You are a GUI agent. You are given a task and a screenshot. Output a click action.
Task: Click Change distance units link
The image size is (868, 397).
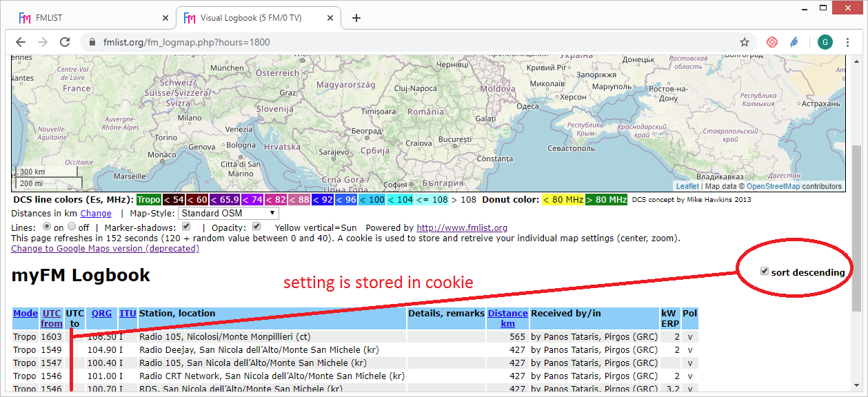click(x=96, y=214)
